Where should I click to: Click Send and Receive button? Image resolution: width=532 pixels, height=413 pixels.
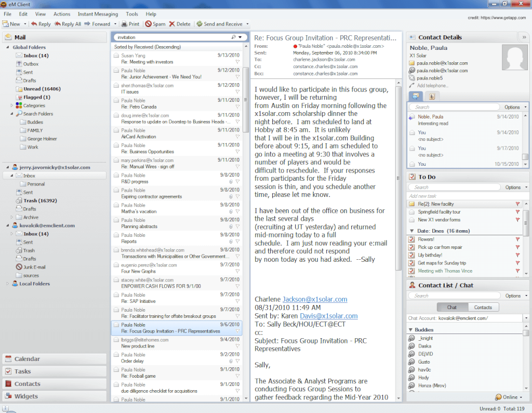tap(220, 24)
